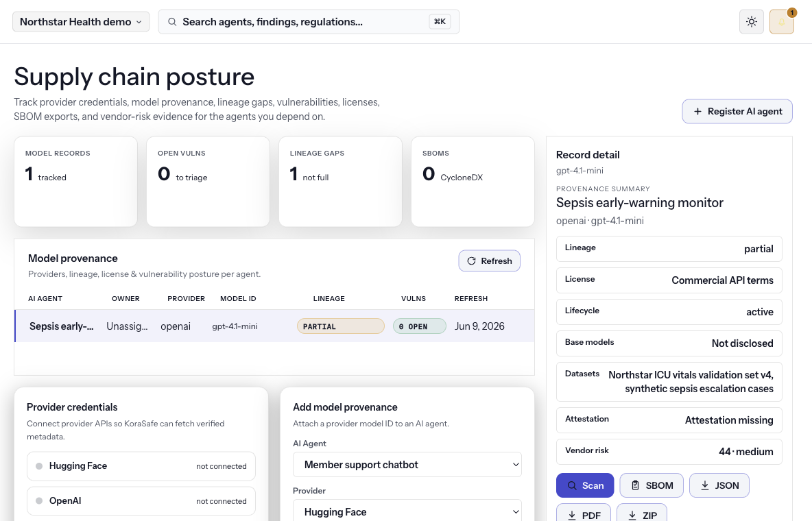Click the Scan button in Record detail
This screenshot has height=521, width=812.
point(585,485)
